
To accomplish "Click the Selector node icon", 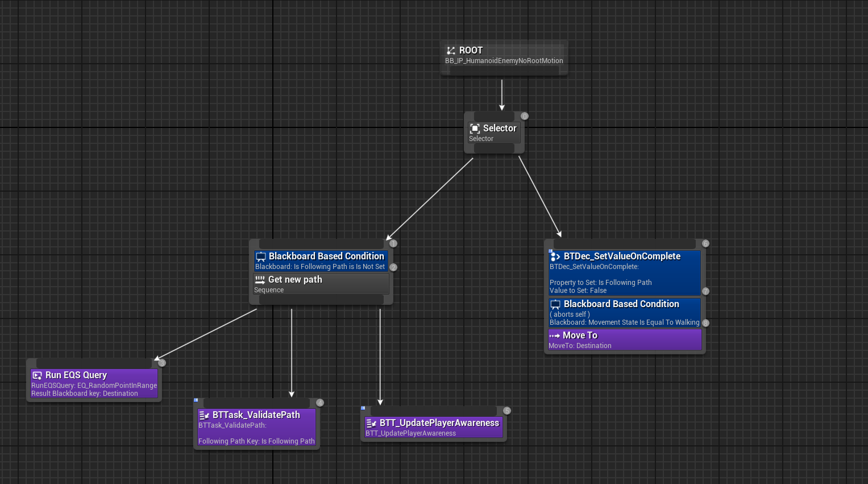I will pyautogui.click(x=475, y=129).
